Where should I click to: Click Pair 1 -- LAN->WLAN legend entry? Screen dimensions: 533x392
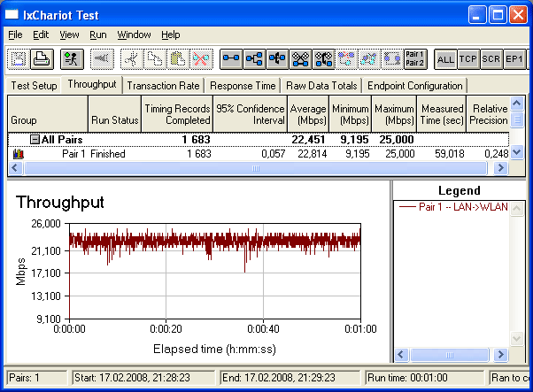[x=453, y=207]
